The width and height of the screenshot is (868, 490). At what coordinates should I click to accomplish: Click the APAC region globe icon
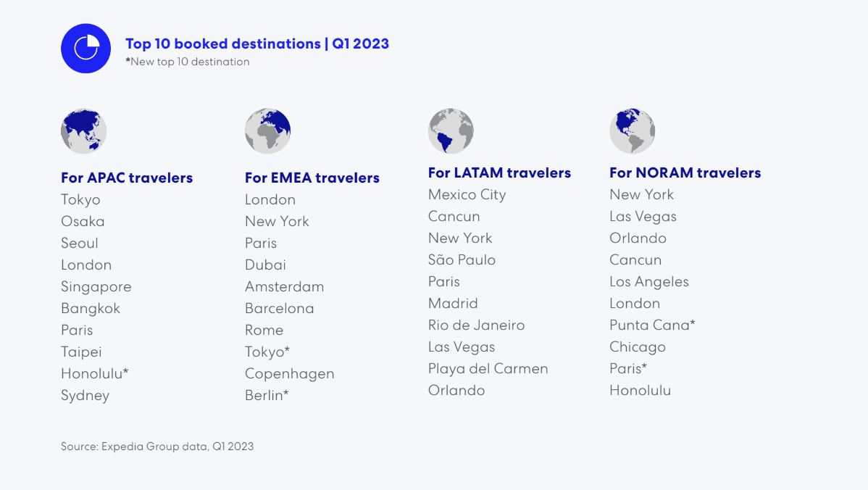pos(83,131)
